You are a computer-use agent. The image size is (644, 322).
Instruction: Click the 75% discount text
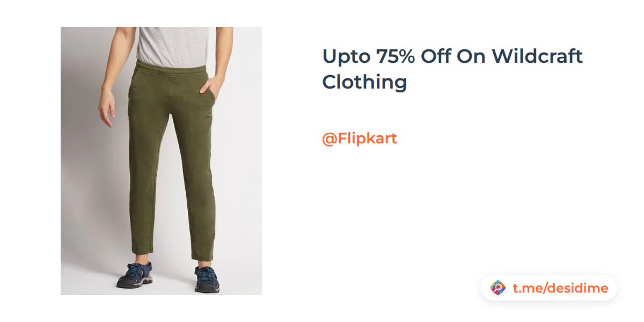coord(396,56)
